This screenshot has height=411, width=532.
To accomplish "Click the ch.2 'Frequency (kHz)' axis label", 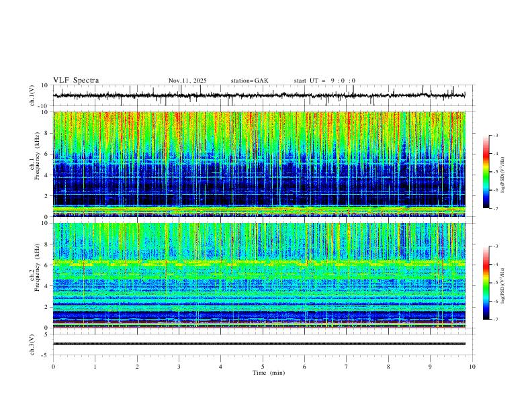I will click(37, 269).
